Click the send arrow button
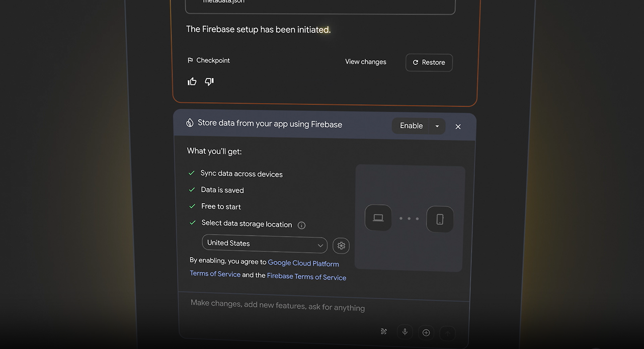The width and height of the screenshot is (644, 349). tap(447, 333)
